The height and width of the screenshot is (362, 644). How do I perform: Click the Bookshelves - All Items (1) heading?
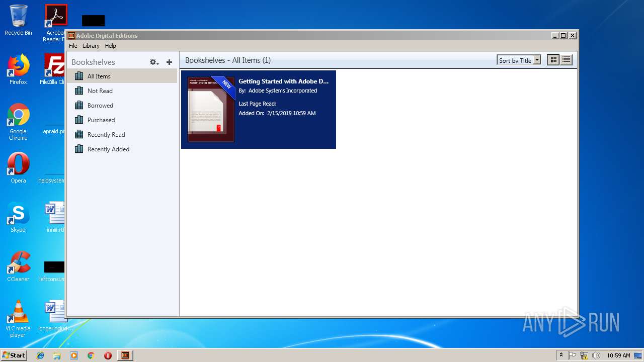[228, 60]
